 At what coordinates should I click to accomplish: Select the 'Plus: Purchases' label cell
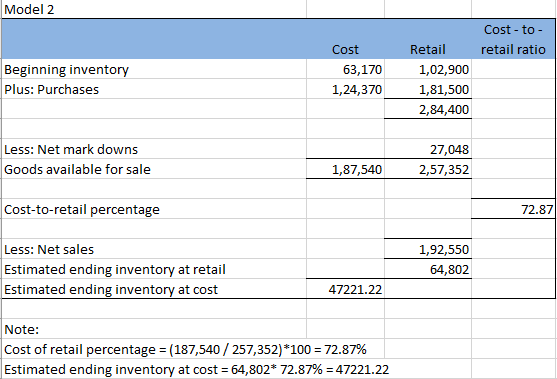click(154, 89)
